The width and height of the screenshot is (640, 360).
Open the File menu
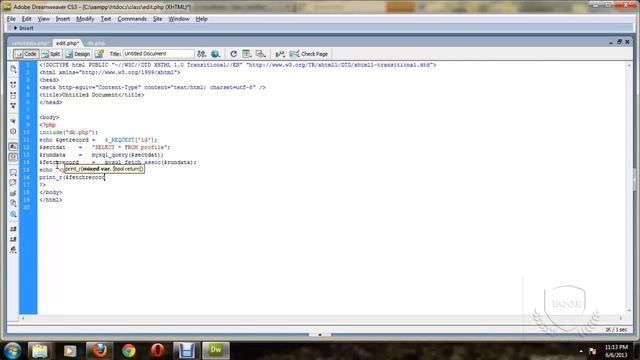click(x=11, y=19)
